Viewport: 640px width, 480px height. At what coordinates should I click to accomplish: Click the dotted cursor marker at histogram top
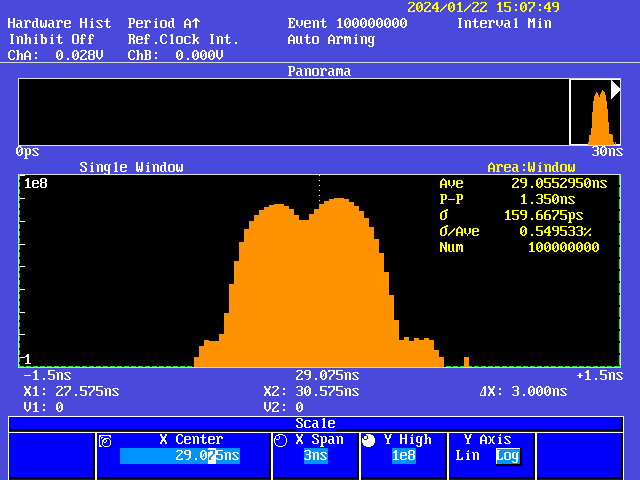pyautogui.click(x=319, y=188)
